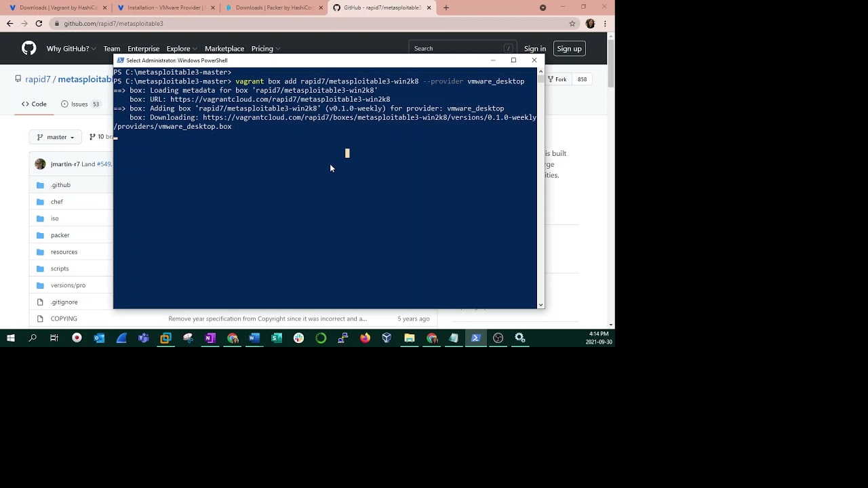Open Microsoft Teams from taskbar
Viewport: 868px width, 488px height.
(x=144, y=338)
